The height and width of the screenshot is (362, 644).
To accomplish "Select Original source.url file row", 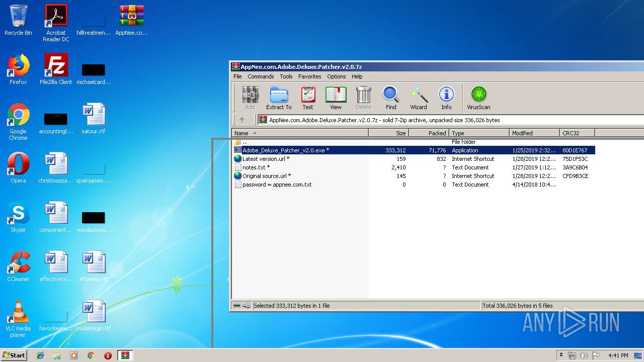I will tap(414, 176).
